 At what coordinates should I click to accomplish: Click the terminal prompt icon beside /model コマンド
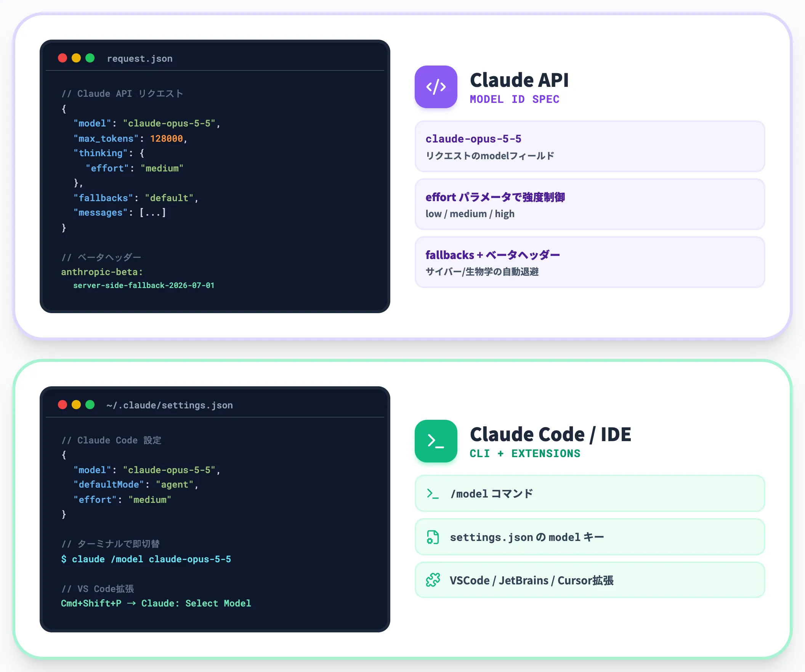pos(433,493)
